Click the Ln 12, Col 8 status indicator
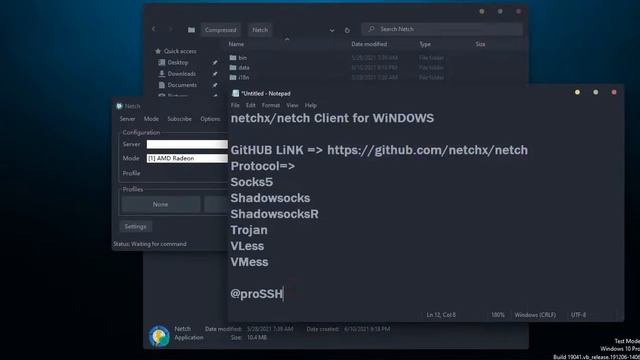640x360 pixels. point(441,315)
